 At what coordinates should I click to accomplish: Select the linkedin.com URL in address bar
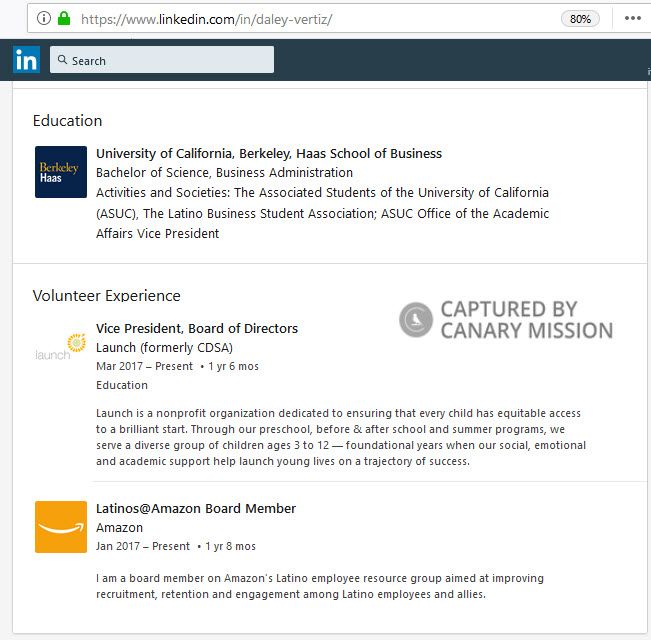point(206,18)
